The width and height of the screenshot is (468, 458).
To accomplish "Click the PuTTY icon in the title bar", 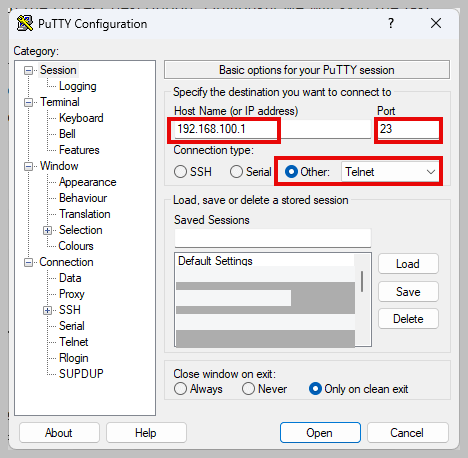I will point(25,24).
